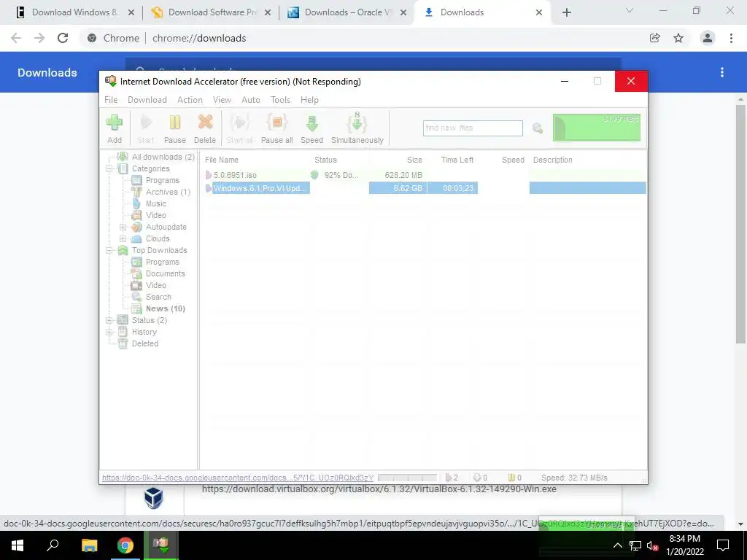Viewport: 747px width, 560px height.
Task: Open the Simultaneously downloads control
Action: [357, 128]
